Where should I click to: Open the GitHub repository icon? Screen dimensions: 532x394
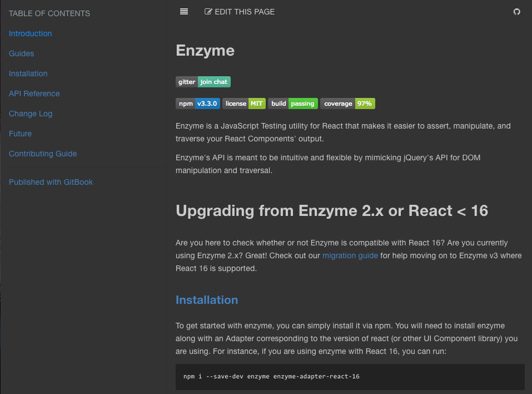tap(516, 12)
